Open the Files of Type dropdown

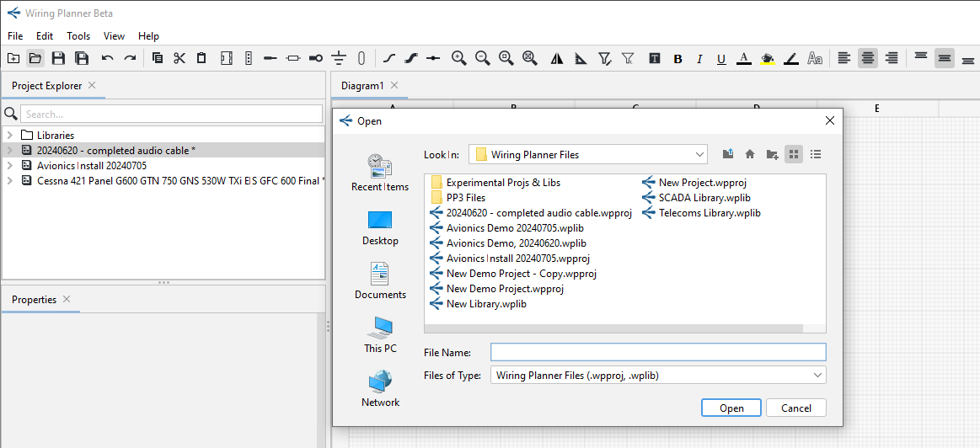658,375
